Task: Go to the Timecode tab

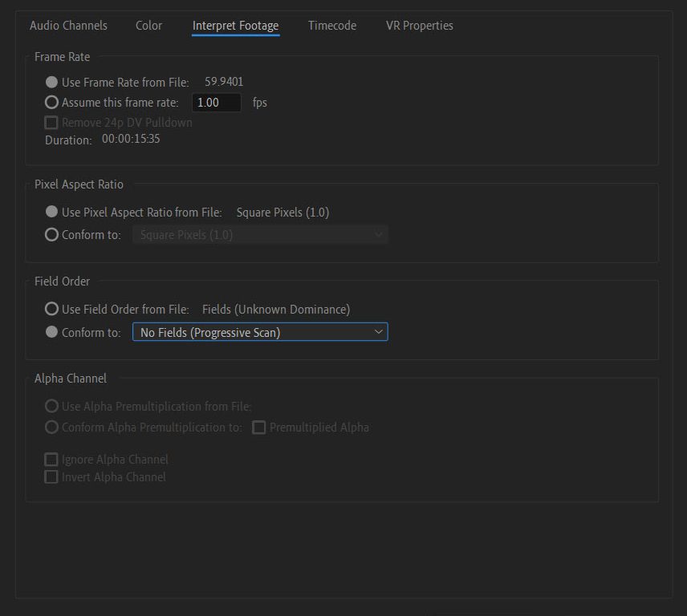Action: tap(331, 26)
